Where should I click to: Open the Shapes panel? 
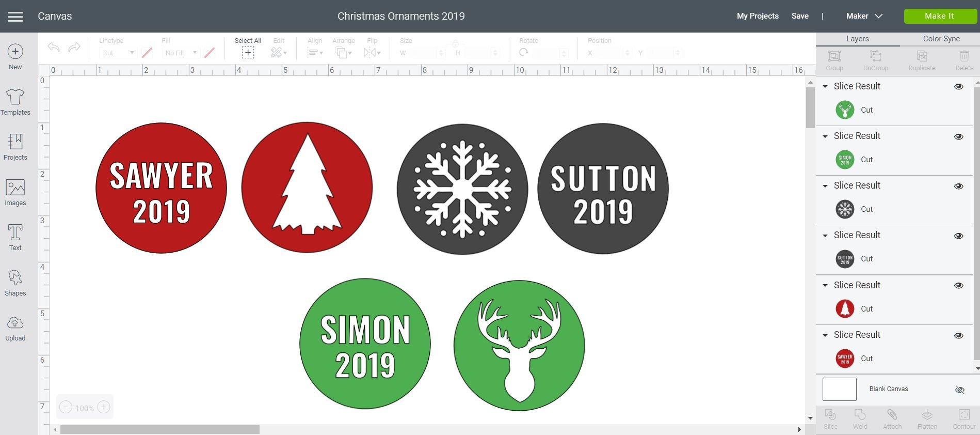(15, 278)
